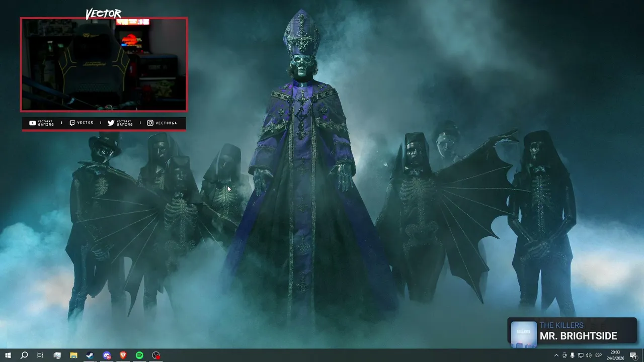Show hidden system tray icons
The image size is (644, 362).
pos(556,355)
